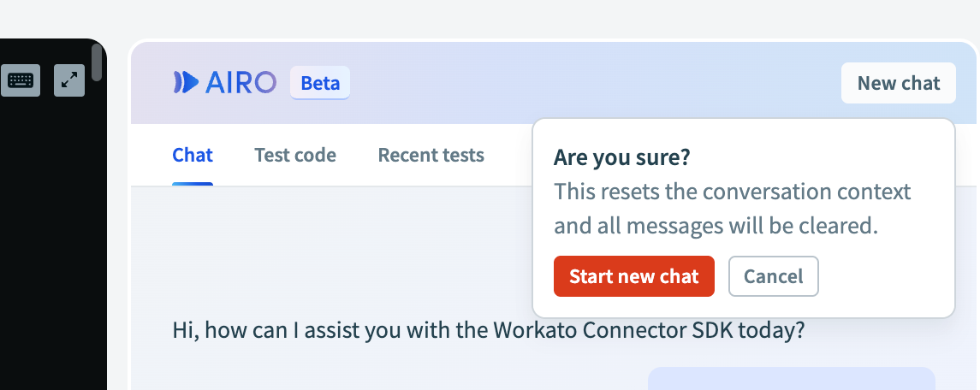This screenshot has height=390, width=980.
Task: Click the scrollbar thumb in the dark panel
Action: point(97,62)
